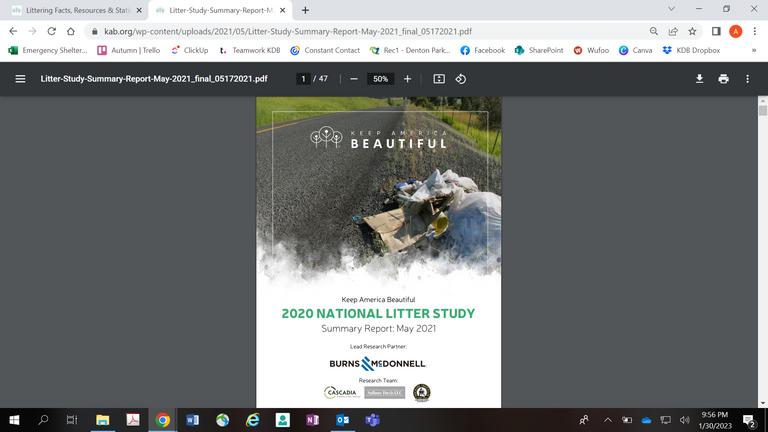The image size is (768, 432).
Task: Open Microsoft Word from the taskbar
Action: tap(192, 420)
